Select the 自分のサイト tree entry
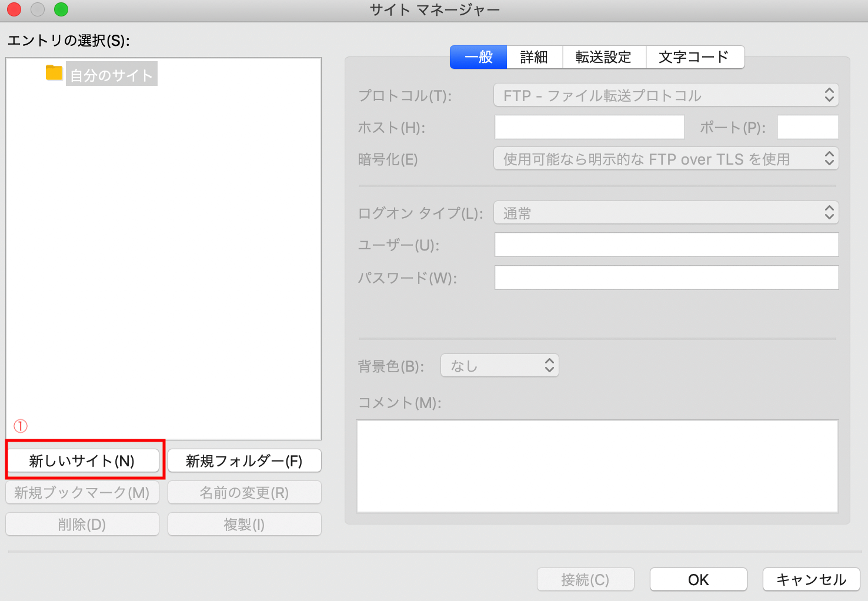The width and height of the screenshot is (868, 601). [112, 75]
